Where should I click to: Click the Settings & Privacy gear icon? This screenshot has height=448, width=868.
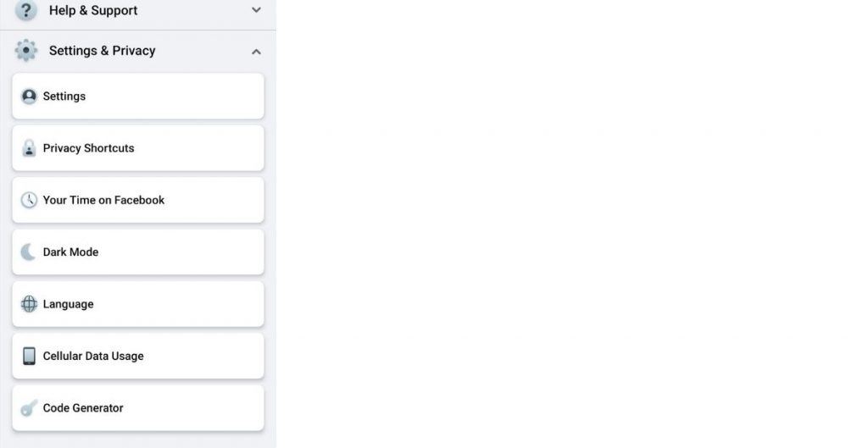pyautogui.click(x=26, y=50)
